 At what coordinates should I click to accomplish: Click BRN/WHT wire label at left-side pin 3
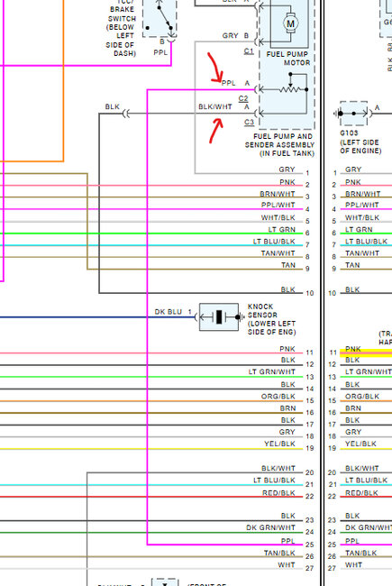(x=278, y=194)
